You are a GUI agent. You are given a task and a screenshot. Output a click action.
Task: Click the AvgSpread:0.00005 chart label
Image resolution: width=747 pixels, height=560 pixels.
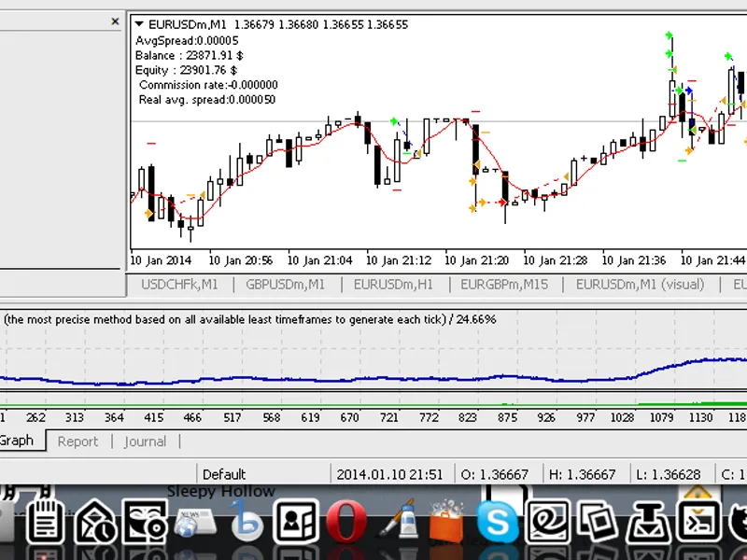point(187,40)
